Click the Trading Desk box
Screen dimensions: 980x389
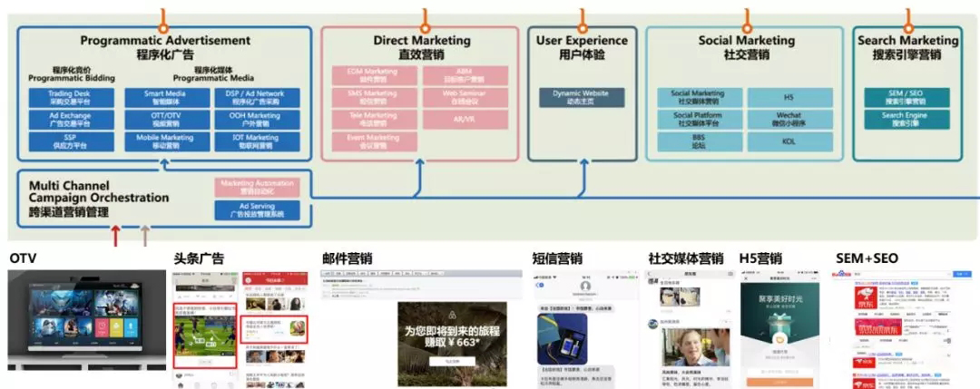(x=71, y=97)
